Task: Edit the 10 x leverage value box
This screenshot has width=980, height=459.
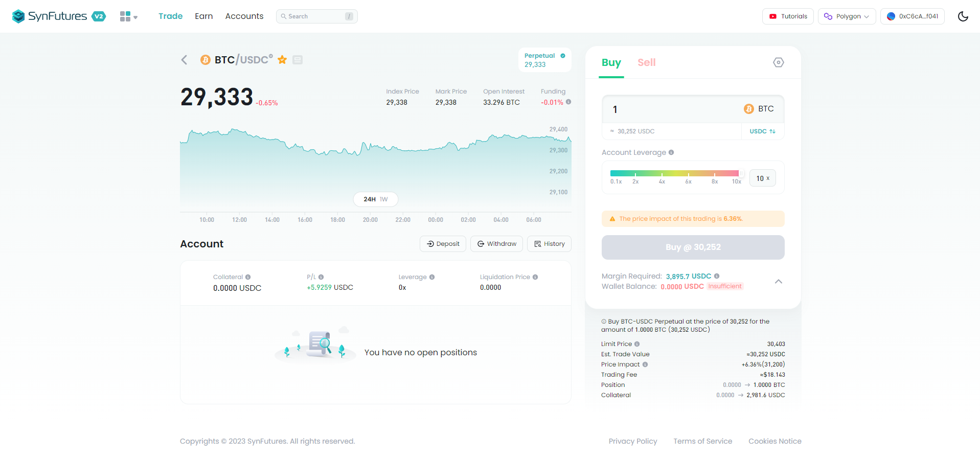Action: [x=763, y=178]
